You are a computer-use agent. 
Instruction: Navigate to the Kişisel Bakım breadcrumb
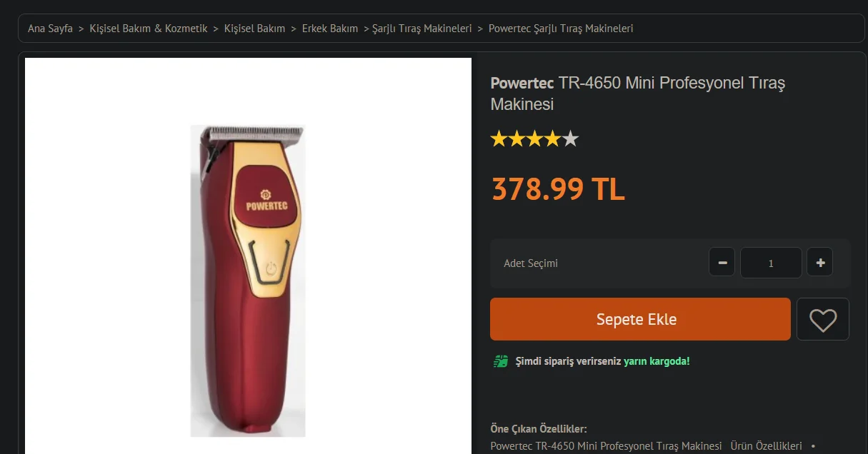pyautogui.click(x=254, y=29)
